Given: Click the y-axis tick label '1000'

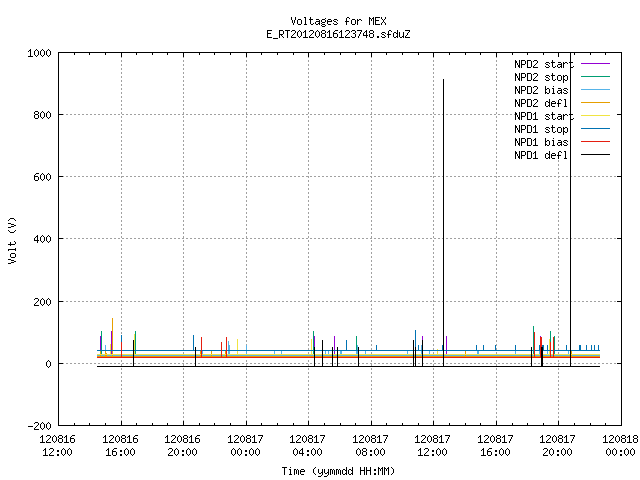Looking at the screenshot, I should (x=39, y=53).
